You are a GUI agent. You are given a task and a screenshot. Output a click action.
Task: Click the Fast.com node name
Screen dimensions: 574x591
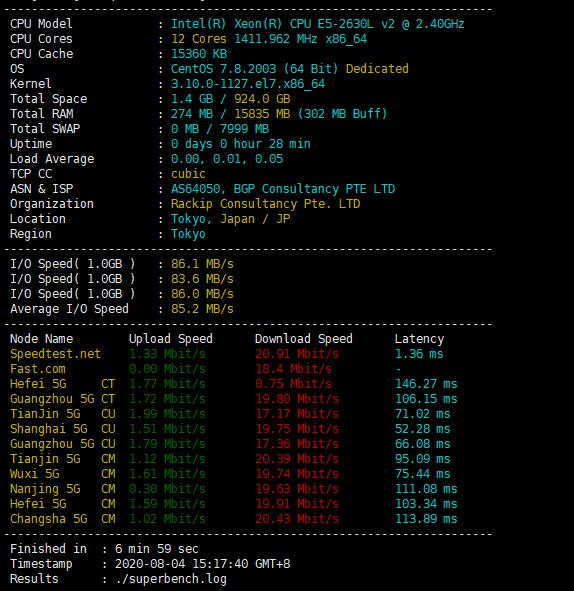point(38,369)
